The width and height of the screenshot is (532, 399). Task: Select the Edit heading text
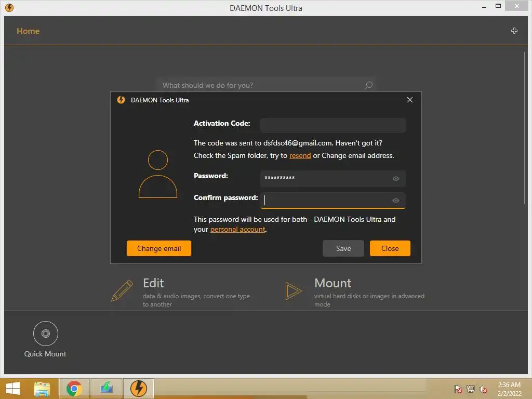[x=153, y=283]
